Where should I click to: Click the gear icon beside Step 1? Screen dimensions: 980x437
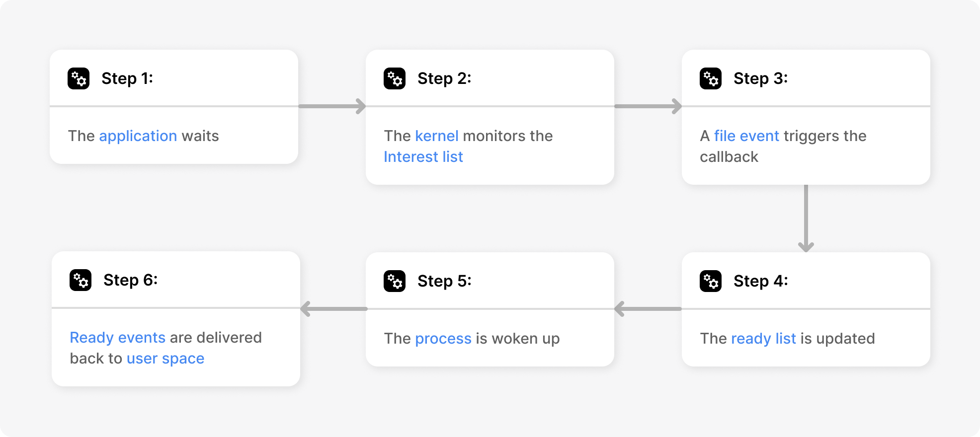(x=79, y=78)
